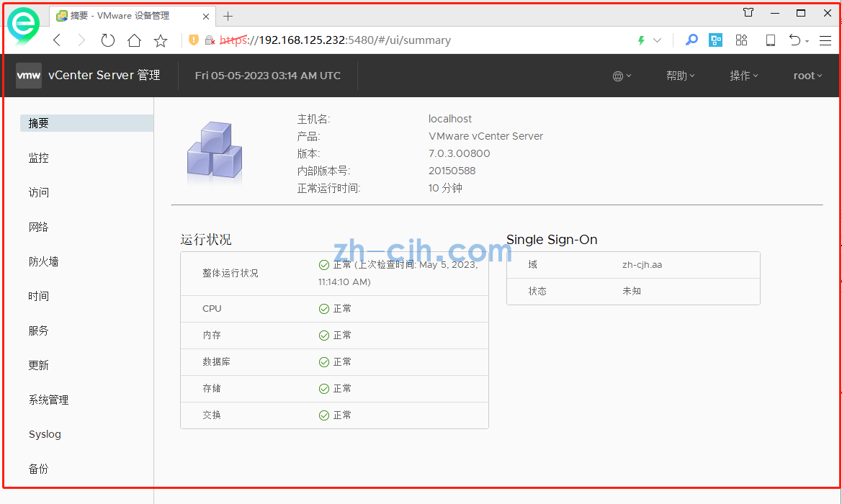Viewport: 842px width, 504px height.
Task: Click green check icon in 数据库 row
Action: [324, 361]
